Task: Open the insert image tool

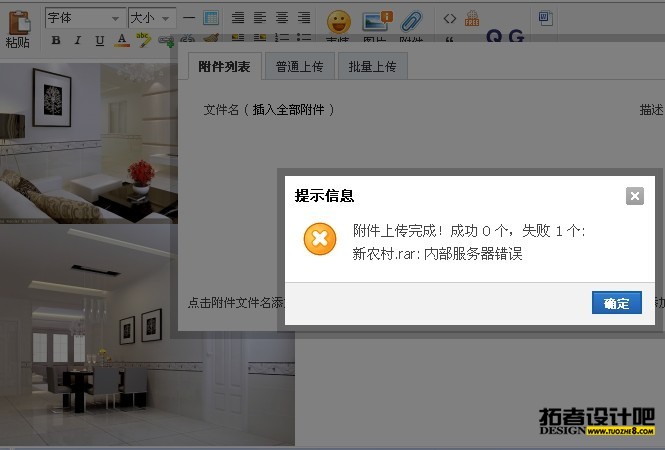Action: point(376,20)
